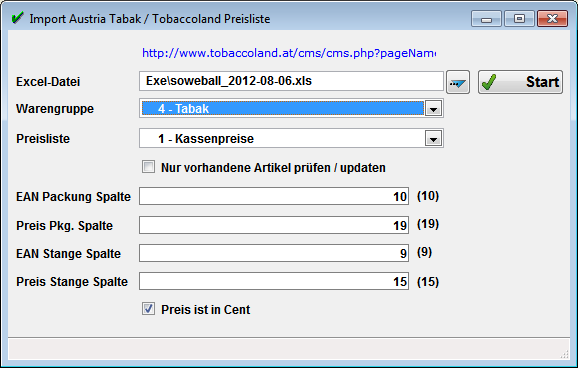Minimize the import window

point(486,19)
